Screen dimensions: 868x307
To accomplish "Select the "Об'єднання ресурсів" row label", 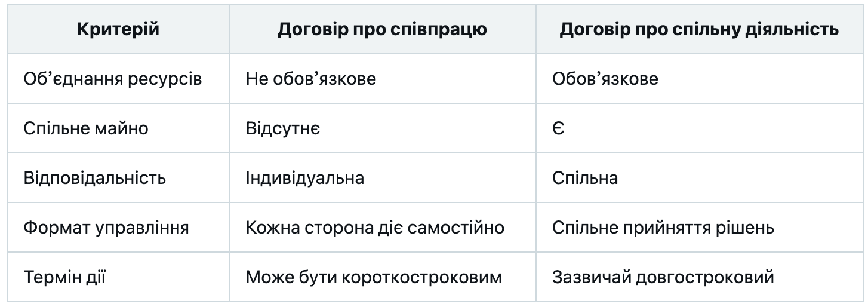I will click(113, 79).
